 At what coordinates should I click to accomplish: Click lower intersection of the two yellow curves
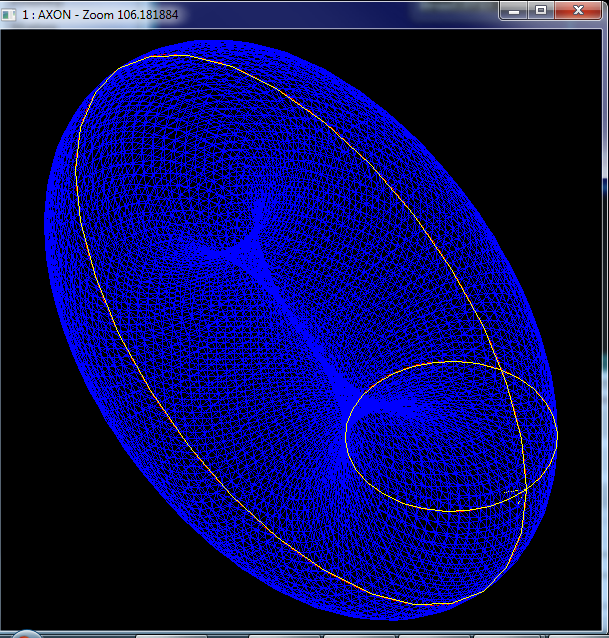pos(525,490)
